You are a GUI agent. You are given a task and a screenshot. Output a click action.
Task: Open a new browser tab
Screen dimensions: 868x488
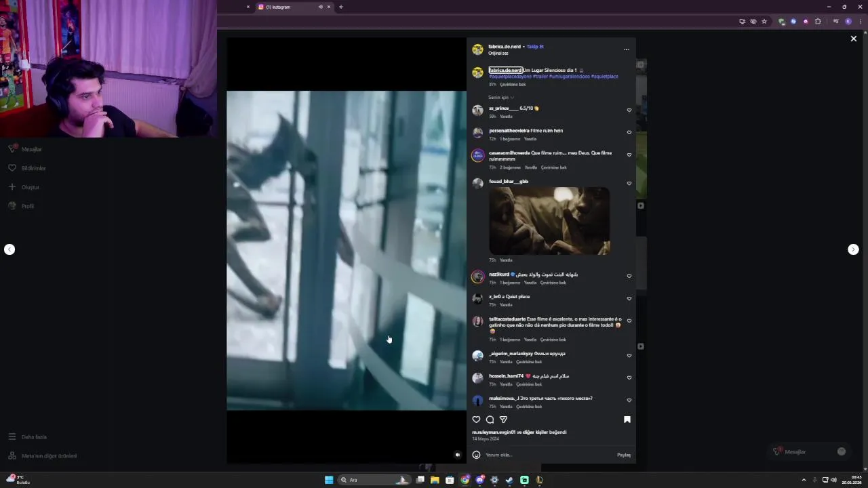click(341, 7)
